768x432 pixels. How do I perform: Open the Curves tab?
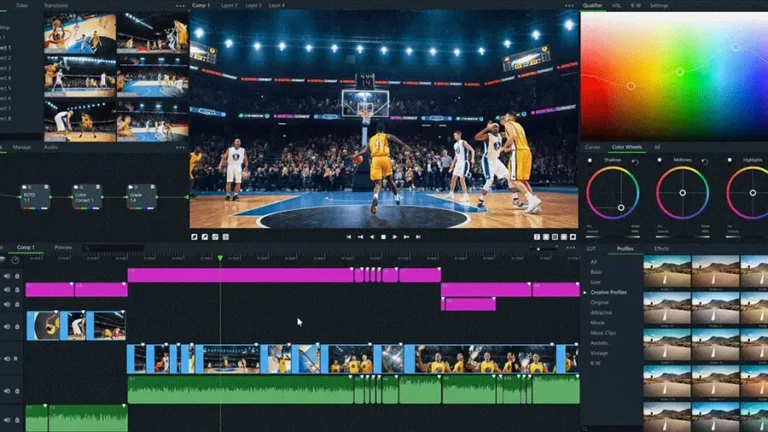click(592, 147)
